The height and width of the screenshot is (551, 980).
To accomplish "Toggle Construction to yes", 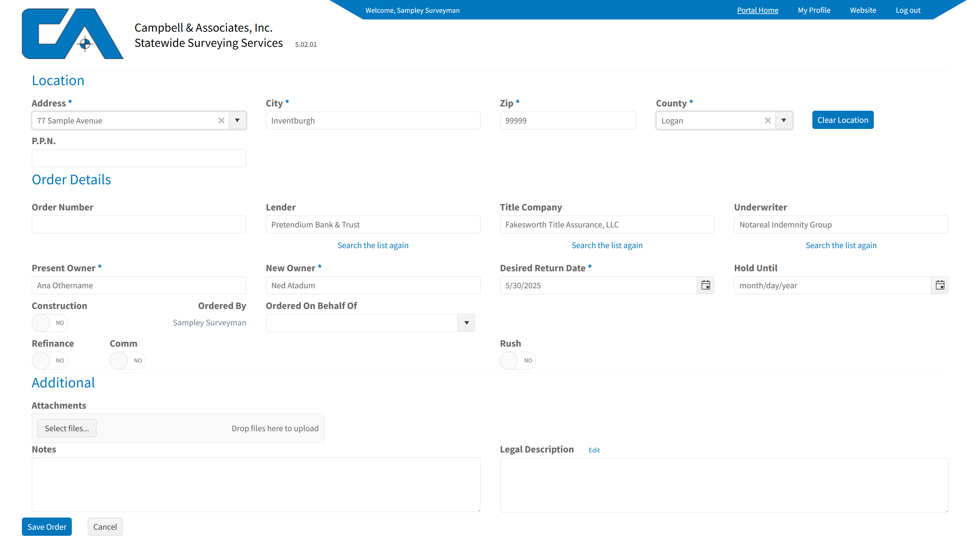I will click(50, 322).
